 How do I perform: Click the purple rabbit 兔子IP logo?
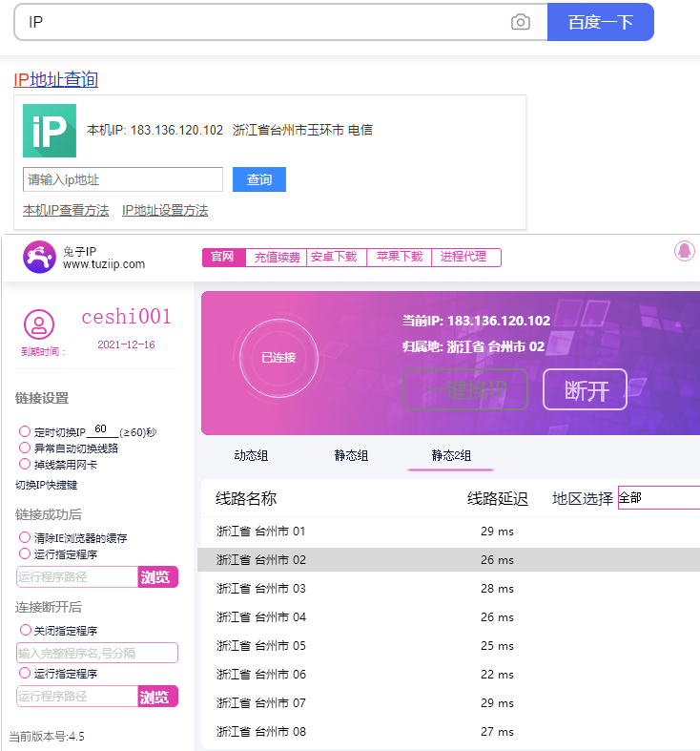(x=40, y=258)
